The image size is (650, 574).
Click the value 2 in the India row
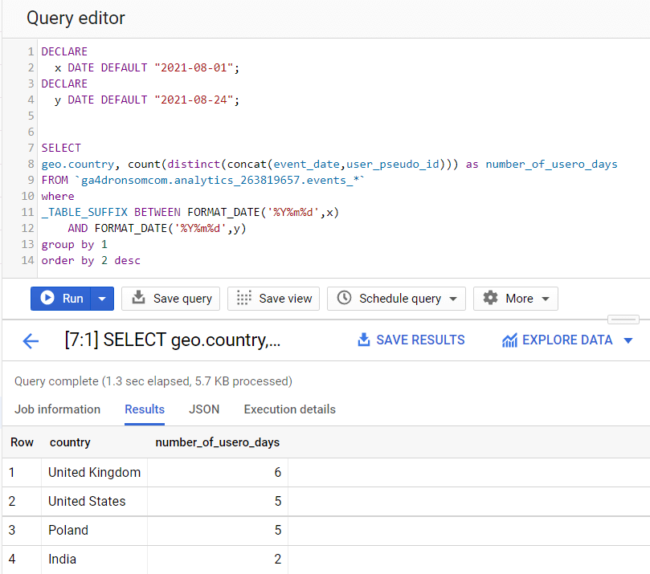[x=278, y=559]
